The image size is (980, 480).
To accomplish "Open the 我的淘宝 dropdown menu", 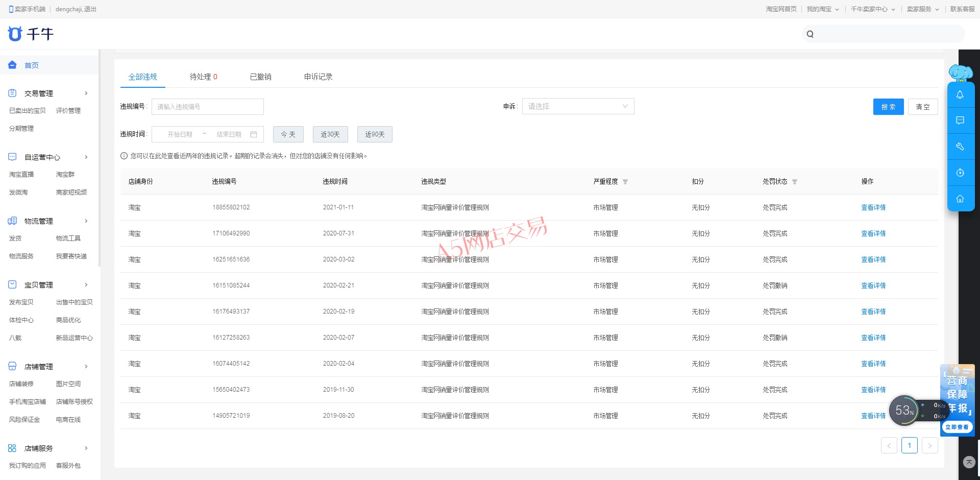I will pyautogui.click(x=822, y=9).
